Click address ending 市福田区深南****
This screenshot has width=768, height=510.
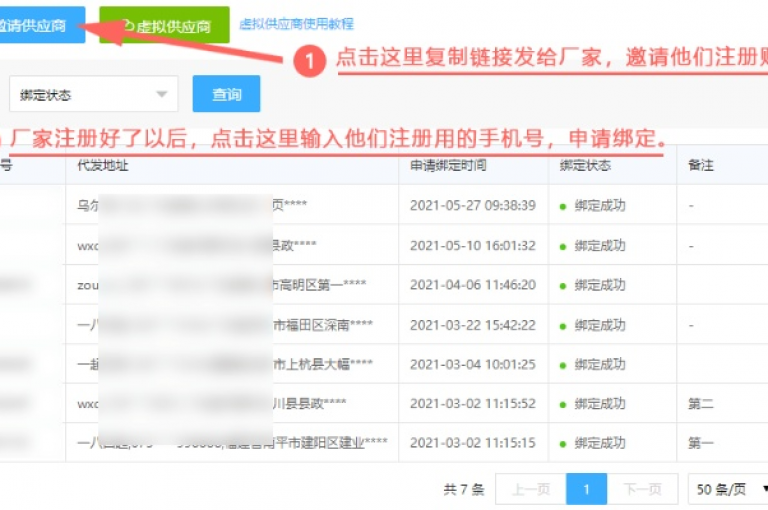(x=323, y=325)
